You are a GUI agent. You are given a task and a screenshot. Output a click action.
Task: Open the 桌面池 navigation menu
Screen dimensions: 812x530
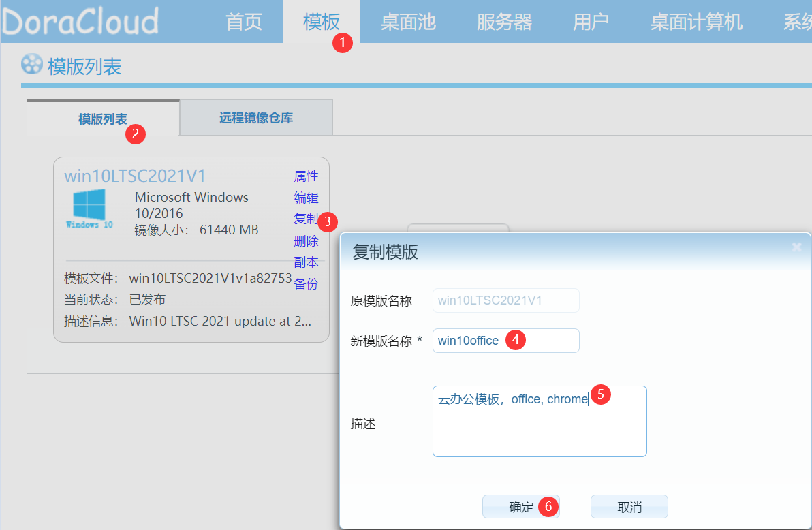coord(407,22)
